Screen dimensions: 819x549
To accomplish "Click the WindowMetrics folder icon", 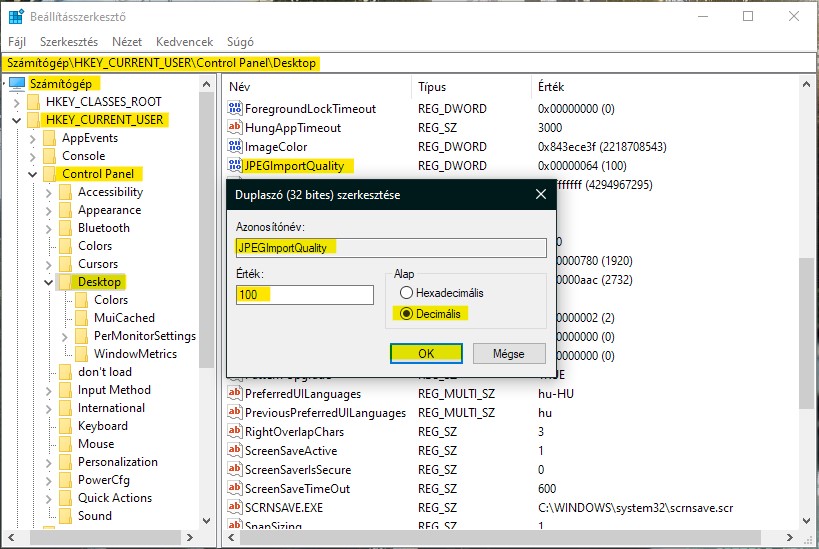I will (x=81, y=354).
